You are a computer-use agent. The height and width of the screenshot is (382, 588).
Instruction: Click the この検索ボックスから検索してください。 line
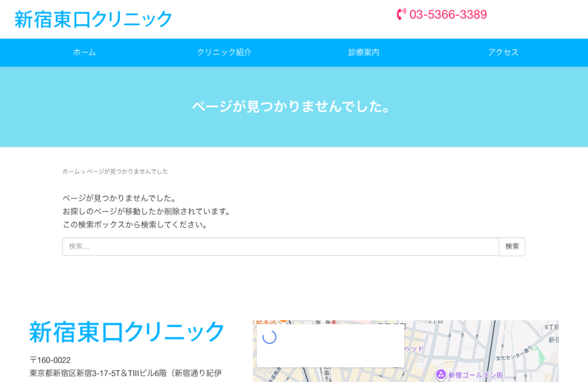click(135, 225)
